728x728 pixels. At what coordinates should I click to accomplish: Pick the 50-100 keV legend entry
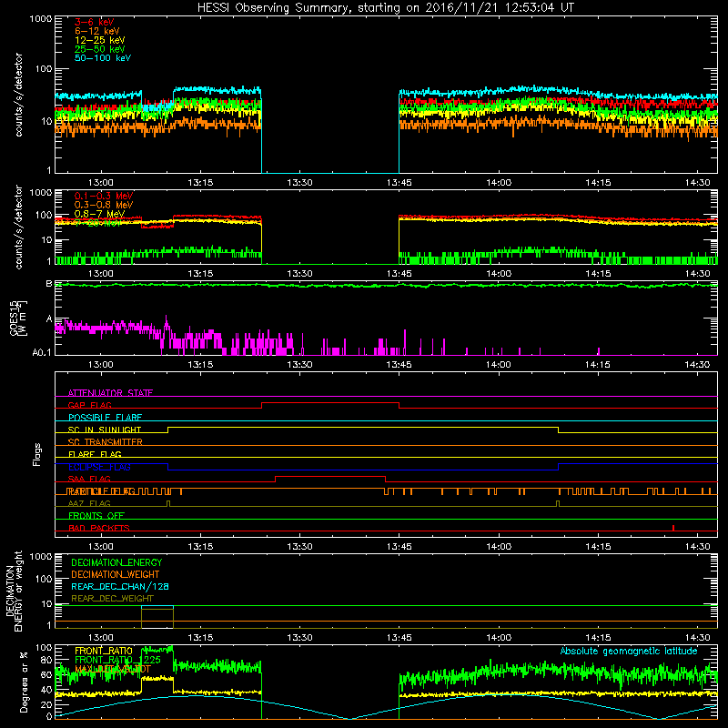coord(103,58)
